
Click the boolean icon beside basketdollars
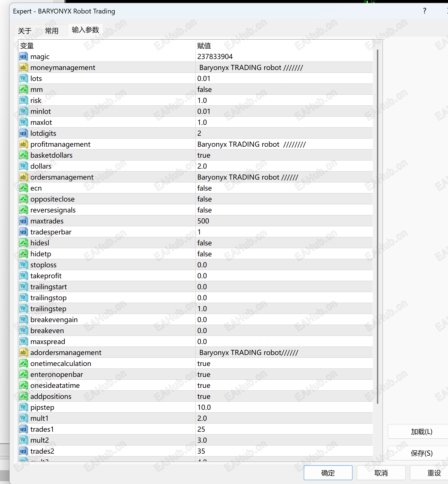click(x=23, y=155)
